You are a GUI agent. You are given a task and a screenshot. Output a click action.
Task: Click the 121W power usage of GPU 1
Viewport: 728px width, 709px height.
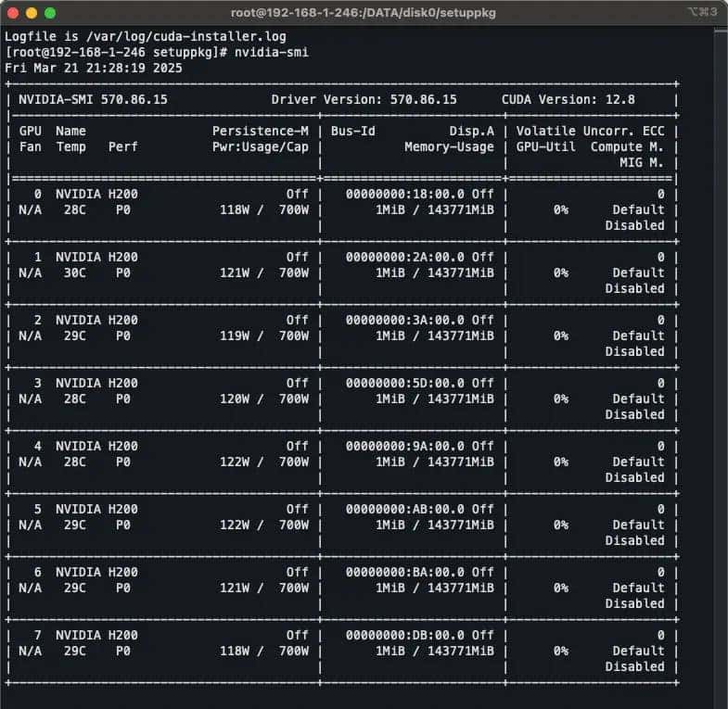235,272
